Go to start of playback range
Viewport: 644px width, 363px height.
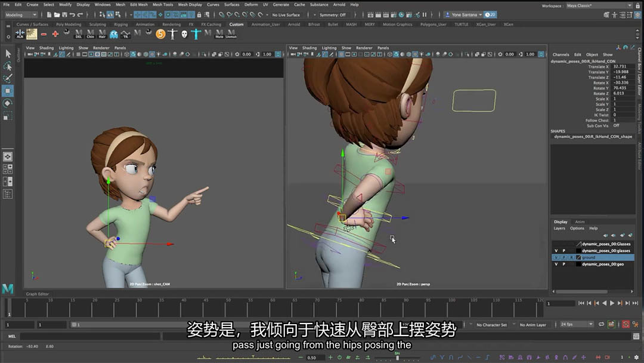(x=581, y=303)
